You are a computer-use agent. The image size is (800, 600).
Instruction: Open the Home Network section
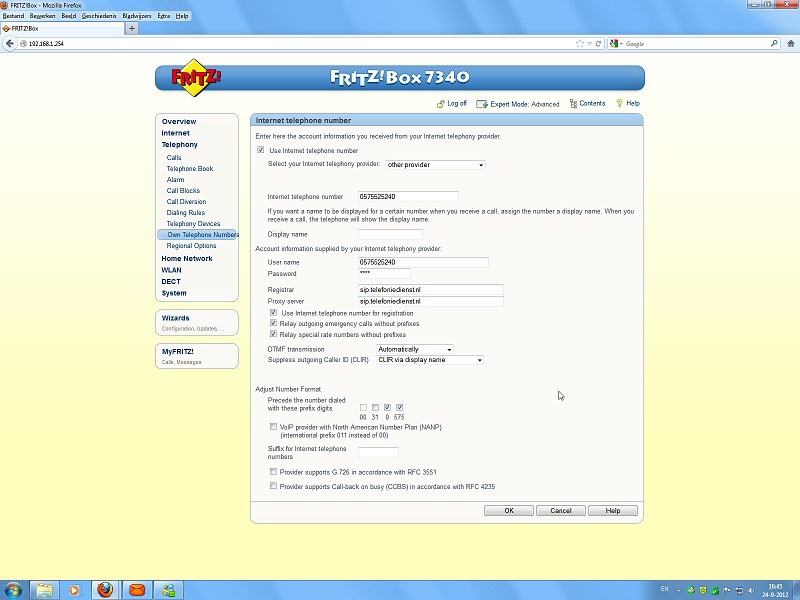tap(187, 259)
